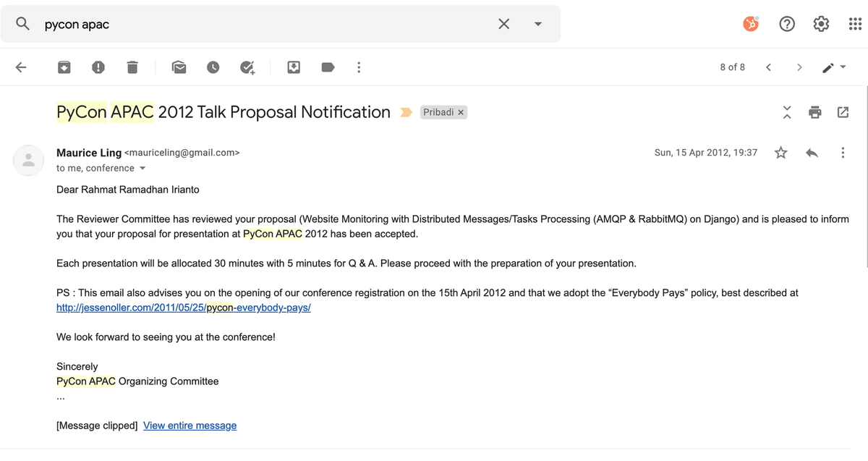
Task: Open the email in a new window
Action: click(843, 112)
